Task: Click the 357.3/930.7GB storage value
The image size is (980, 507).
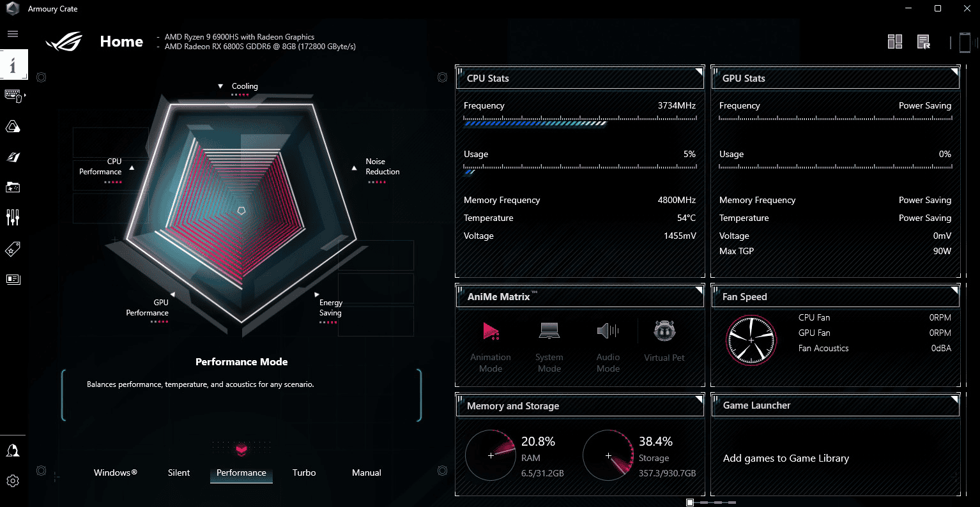Action: 667,473
